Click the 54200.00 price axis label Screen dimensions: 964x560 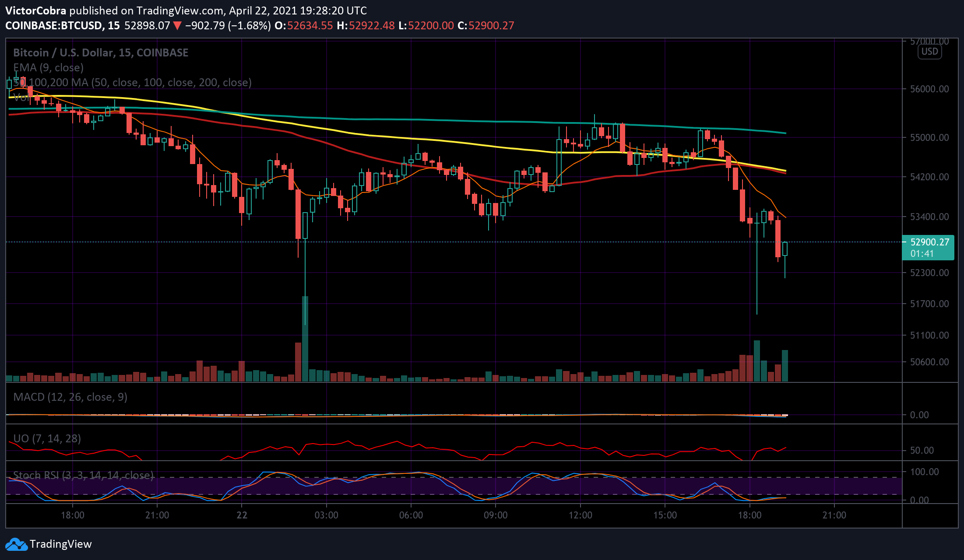click(929, 177)
